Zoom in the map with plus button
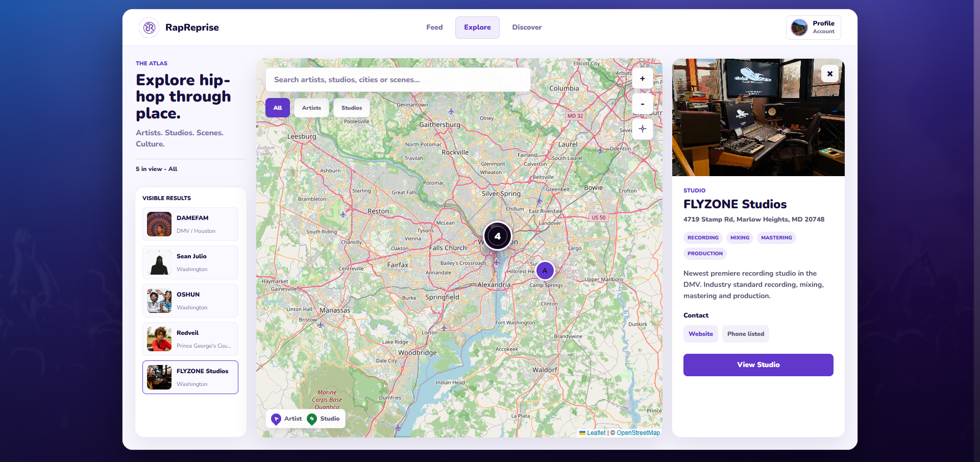This screenshot has height=462, width=980. pyautogui.click(x=643, y=79)
